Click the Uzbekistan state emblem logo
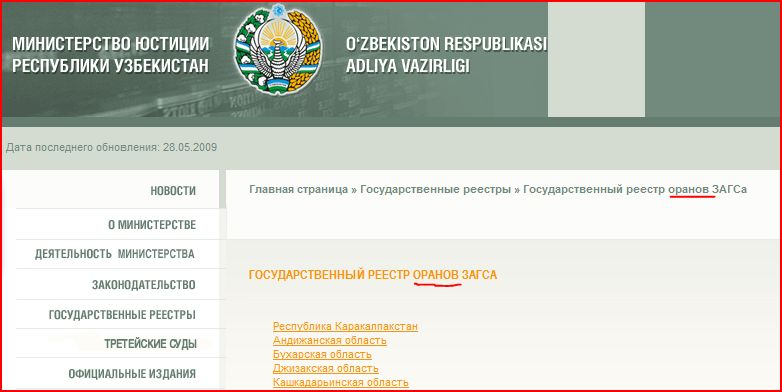Viewport: 782px width, 392px height. click(278, 50)
